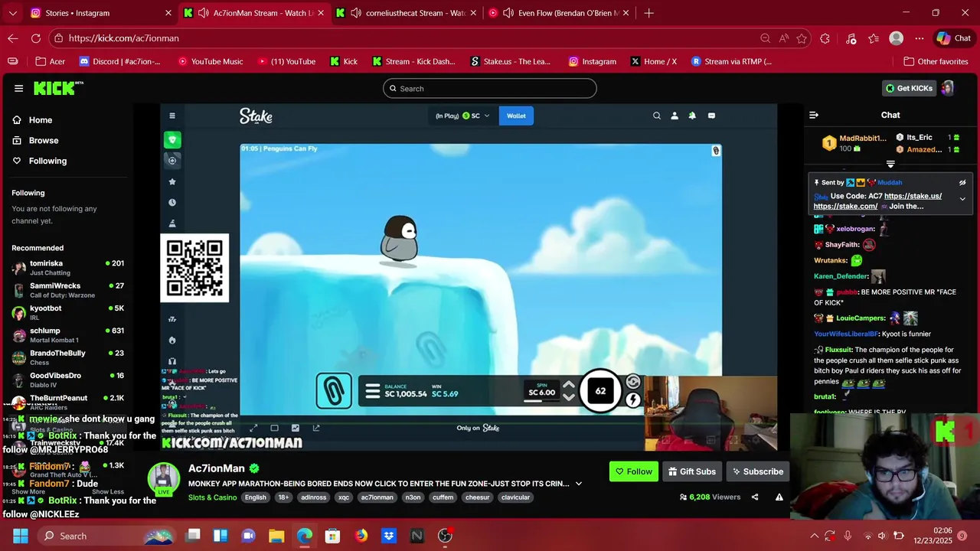Open File Explorer from taskbar
Viewport: 980px width, 551px height.
click(276, 536)
